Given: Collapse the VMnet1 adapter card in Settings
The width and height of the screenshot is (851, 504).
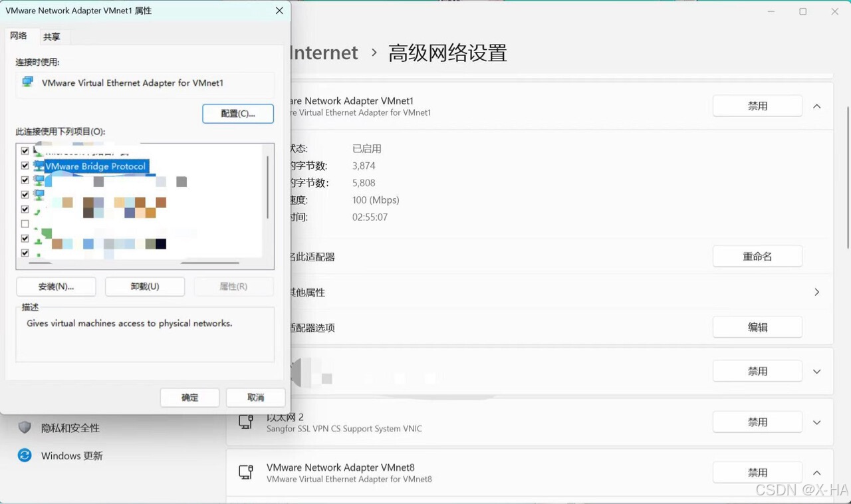Looking at the screenshot, I should point(817,106).
